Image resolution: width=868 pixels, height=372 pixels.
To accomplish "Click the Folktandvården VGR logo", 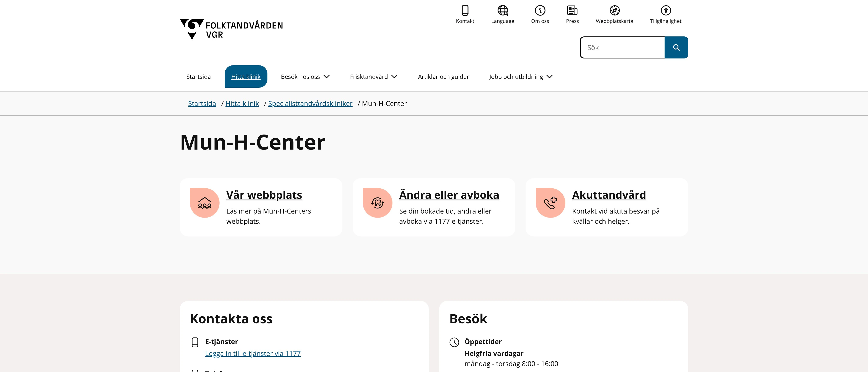I will pyautogui.click(x=231, y=29).
